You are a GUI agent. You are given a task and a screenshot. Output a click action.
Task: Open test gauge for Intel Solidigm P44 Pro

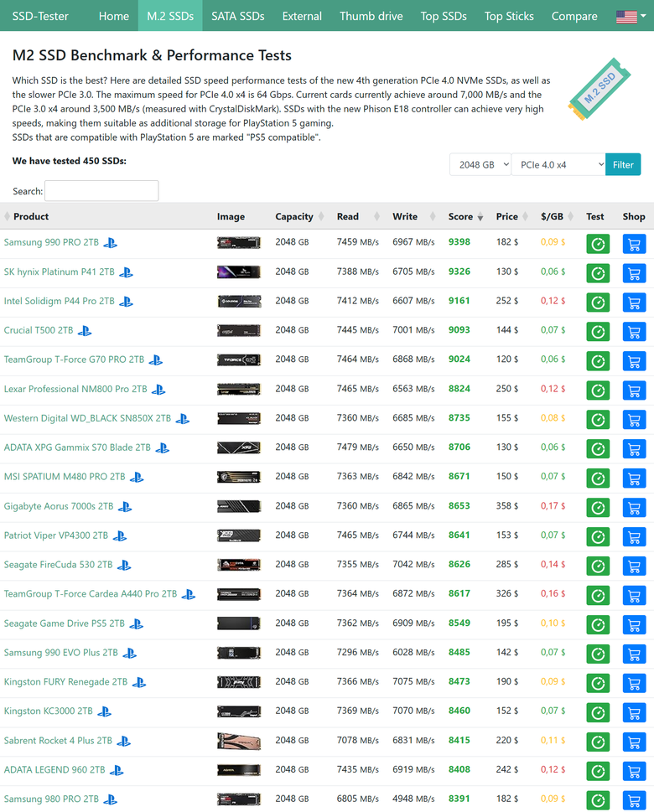[598, 303]
